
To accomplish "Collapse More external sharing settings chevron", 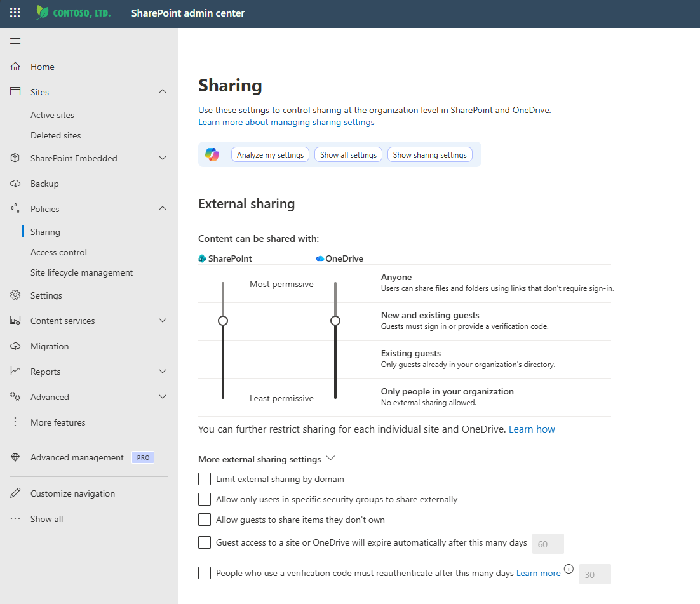I will (330, 458).
